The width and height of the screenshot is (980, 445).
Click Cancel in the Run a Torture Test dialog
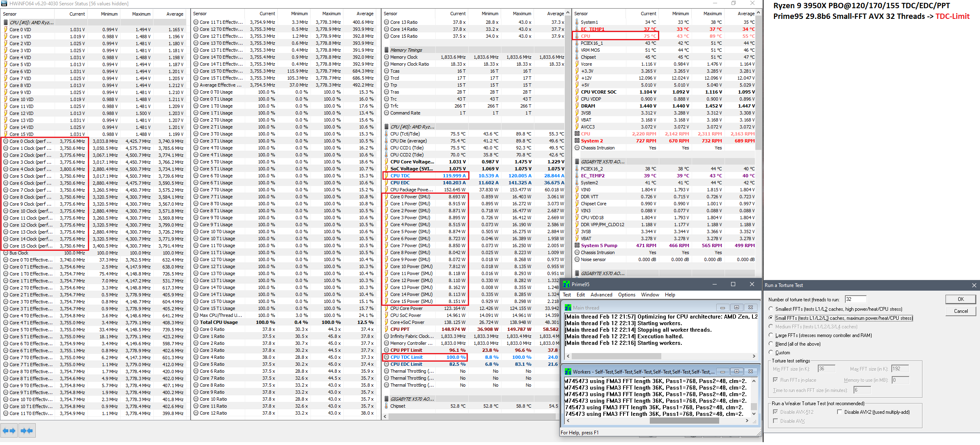click(x=961, y=311)
